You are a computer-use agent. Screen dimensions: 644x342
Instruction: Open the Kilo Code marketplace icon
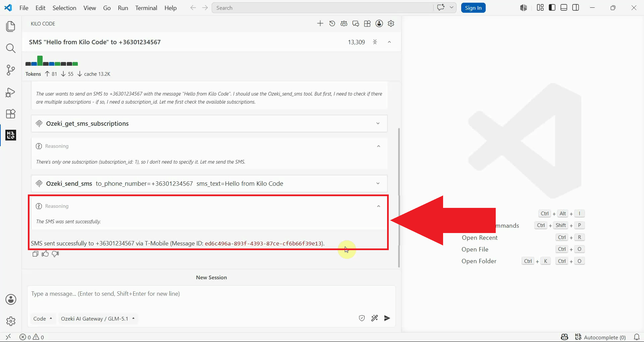pyautogui.click(x=367, y=23)
